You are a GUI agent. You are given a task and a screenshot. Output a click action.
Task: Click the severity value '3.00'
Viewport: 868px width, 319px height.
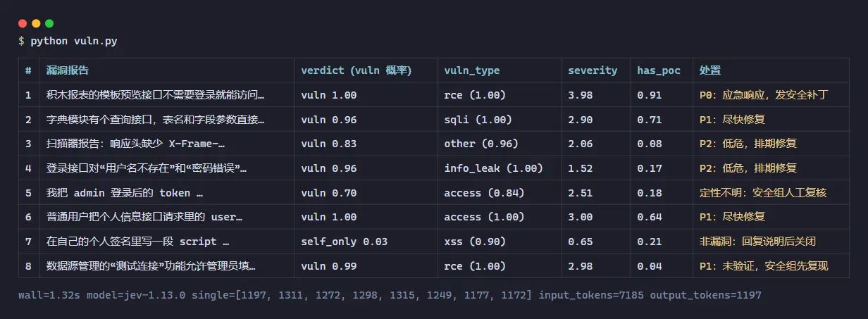click(580, 217)
